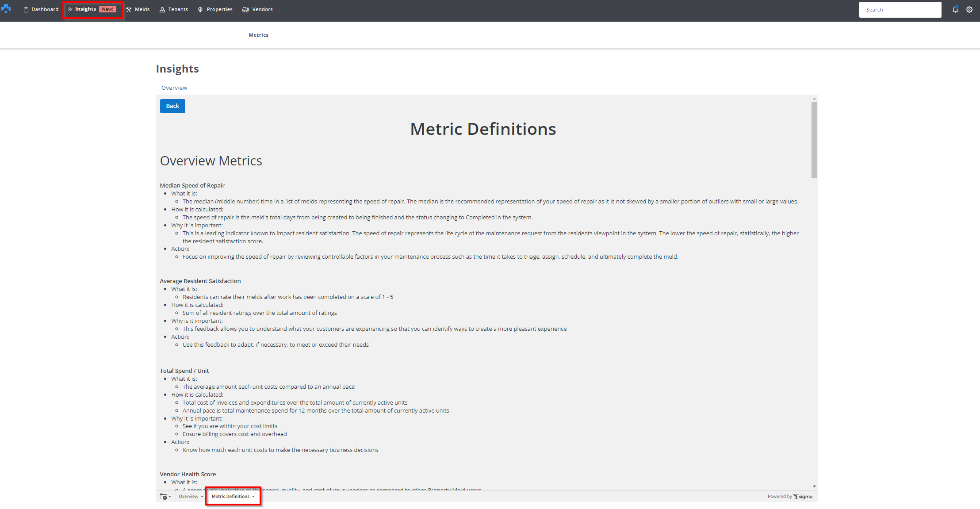Click the Properties map pin icon
The width and height of the screenshot is (980, 509).
[x=200, y=10]
